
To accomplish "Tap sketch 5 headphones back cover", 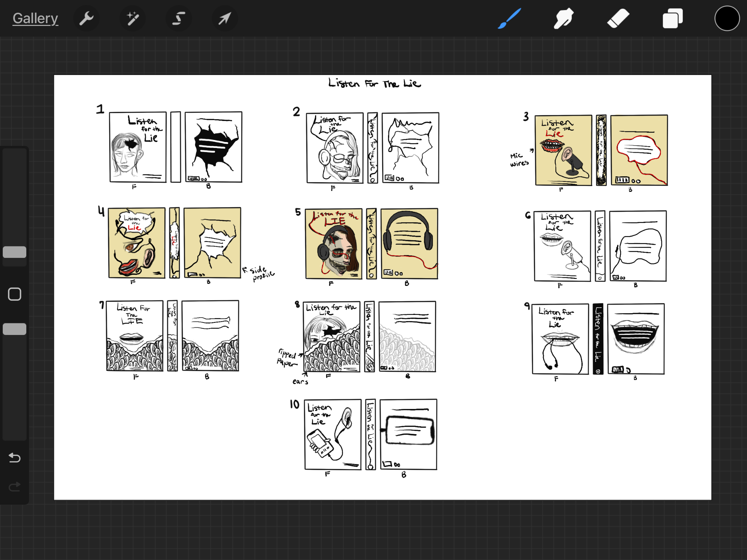I will pos(409,243).
